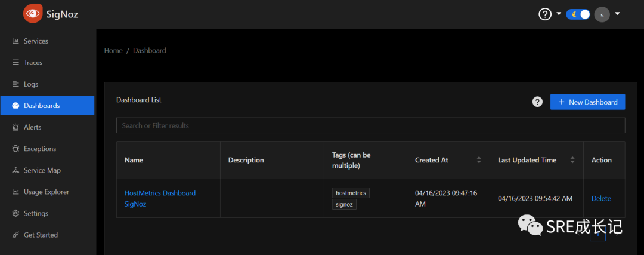Image resolution: width=644 pixels, height=255 pixels.
Task: Sort by Last Updated Time column arrows
Action: click(x=572, y=160)
